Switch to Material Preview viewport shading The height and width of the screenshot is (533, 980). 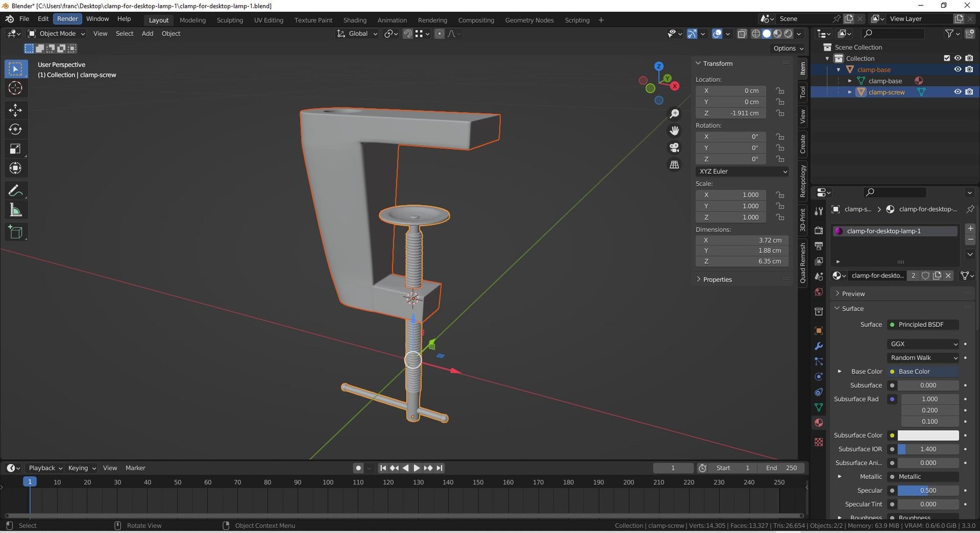click(x=777, y=34)
